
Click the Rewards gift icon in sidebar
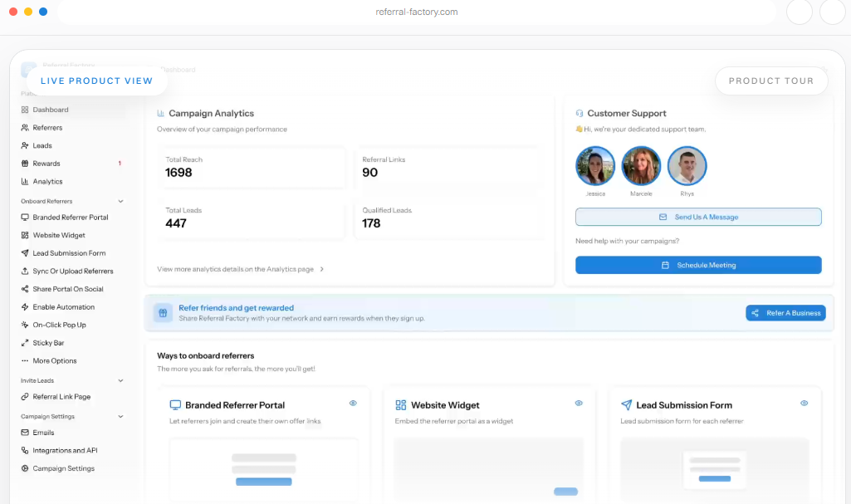(x=25, y=164)
